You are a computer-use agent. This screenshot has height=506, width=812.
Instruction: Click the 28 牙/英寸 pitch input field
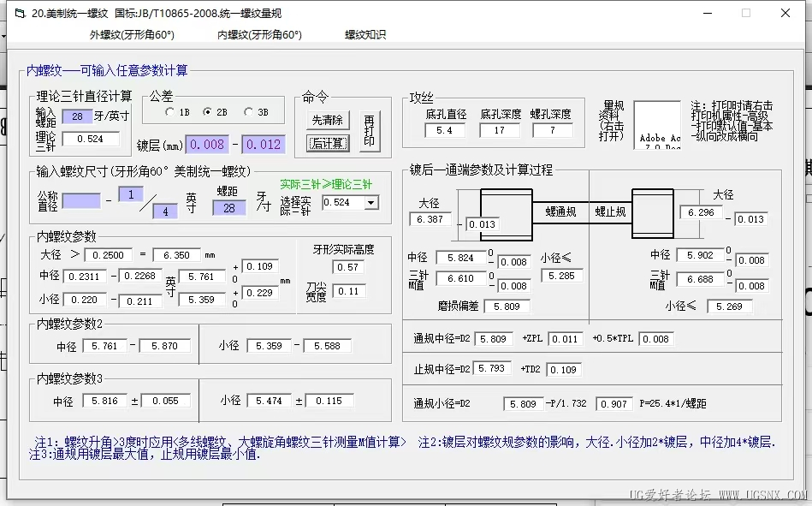click(77, 116)
